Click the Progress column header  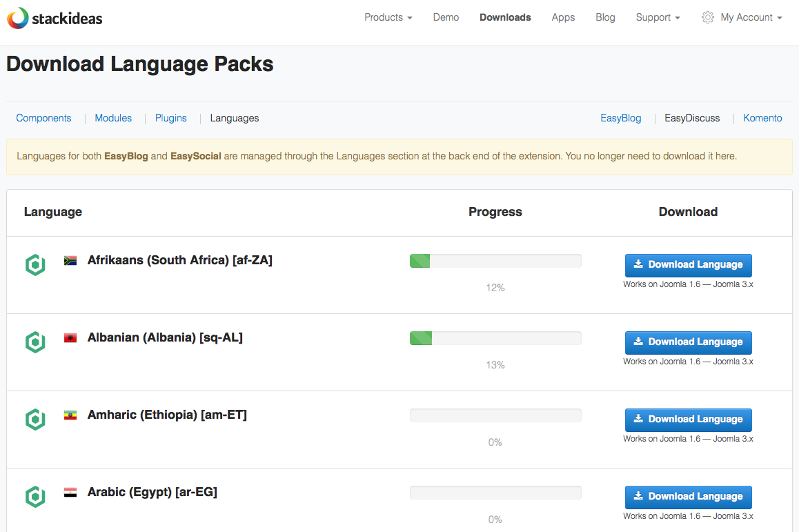pos(495,212)
